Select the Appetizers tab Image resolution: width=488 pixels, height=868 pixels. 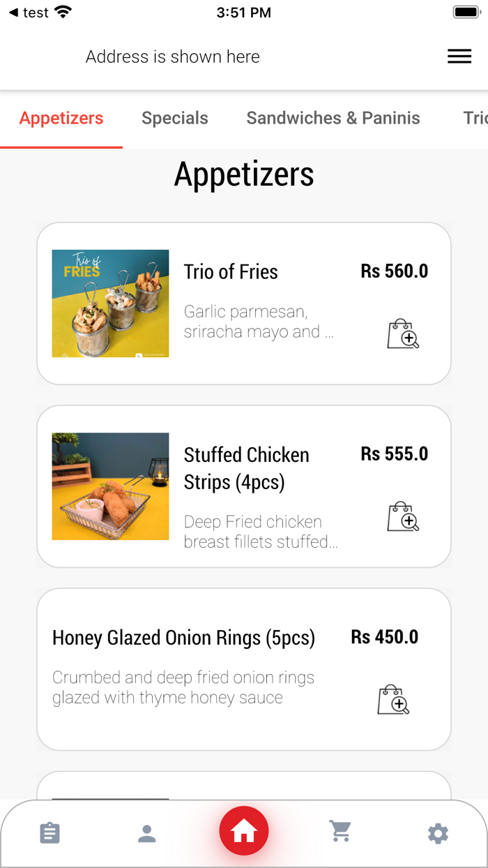tap(61, 118)
